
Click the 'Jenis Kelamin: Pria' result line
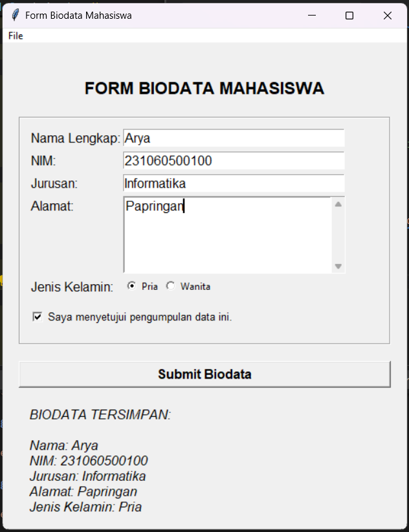click(86, 507)
